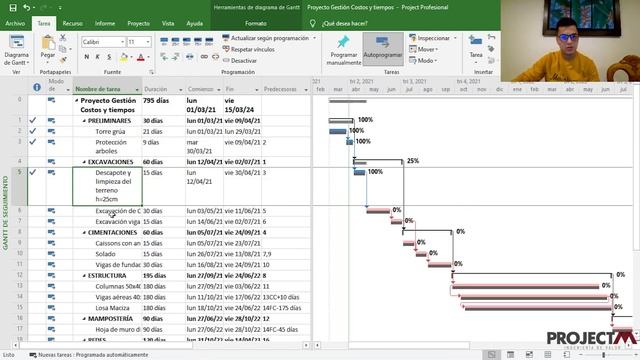Click the background fill color bucket

123,57
